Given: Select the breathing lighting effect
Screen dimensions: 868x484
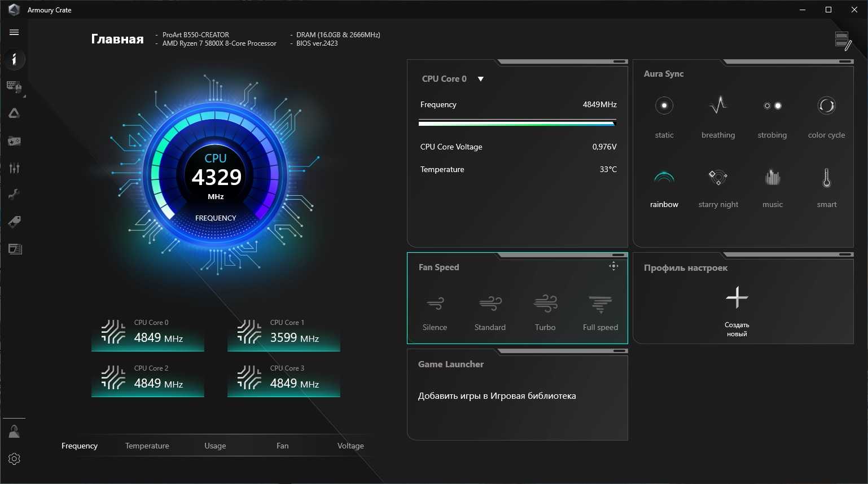Looking at the screenshot, I should click(x=718, y=117).
